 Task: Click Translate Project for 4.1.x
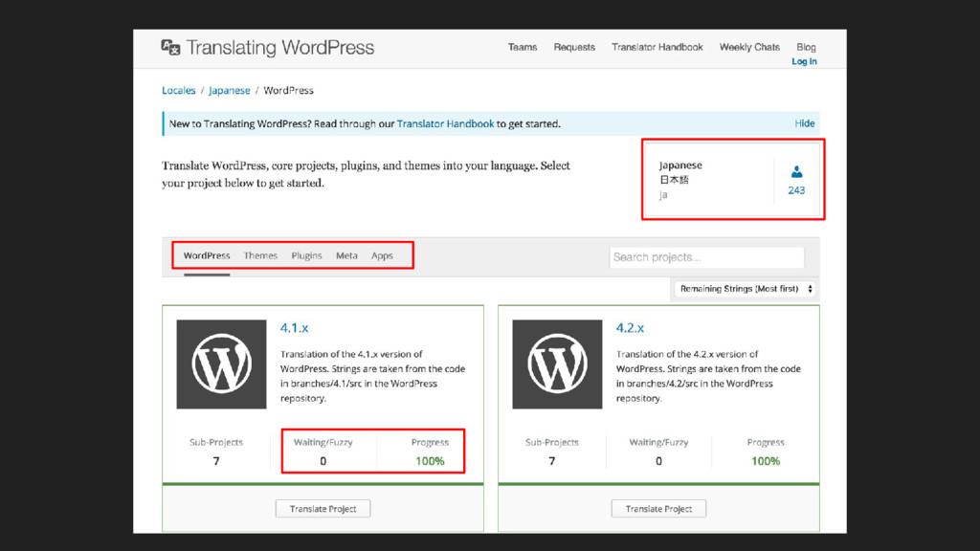click(x=323, y=509)
